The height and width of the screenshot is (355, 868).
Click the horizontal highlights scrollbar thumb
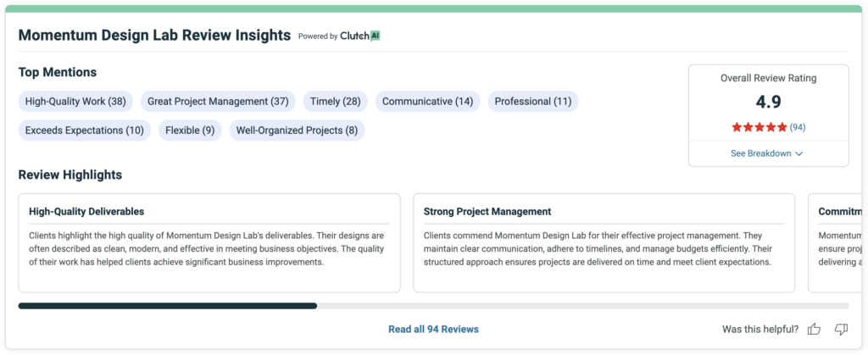[168, 306]
